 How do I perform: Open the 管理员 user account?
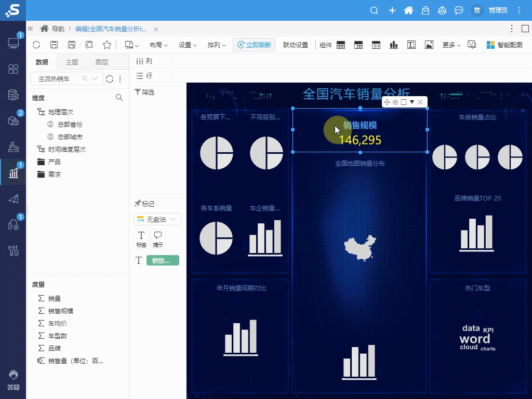[x=498, y=10]
